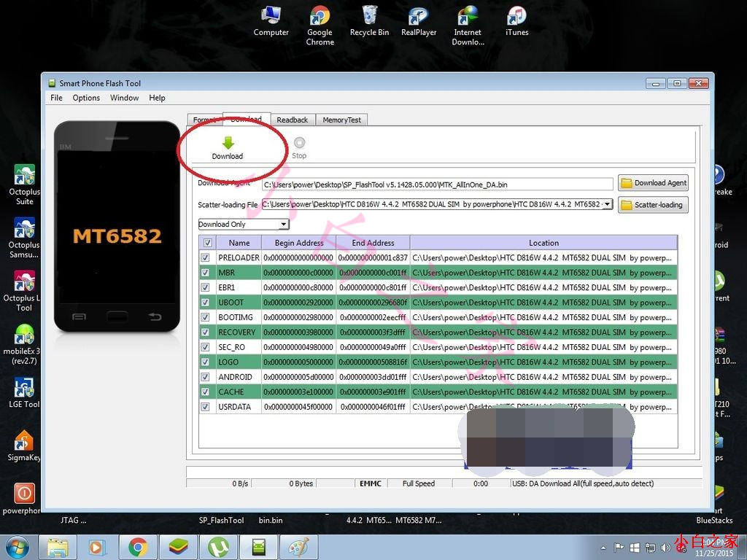Open the Help menu
The image size is (747, 560).
[157, 98]
